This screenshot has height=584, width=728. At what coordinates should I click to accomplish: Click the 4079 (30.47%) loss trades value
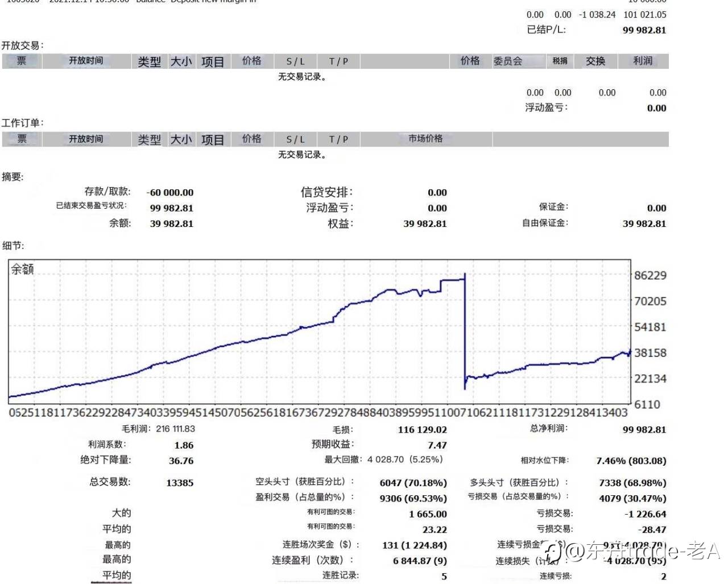click(632, 499)
